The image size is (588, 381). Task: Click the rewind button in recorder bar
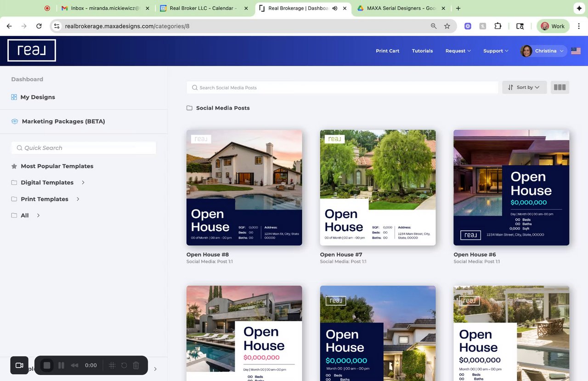pos(74,365)
